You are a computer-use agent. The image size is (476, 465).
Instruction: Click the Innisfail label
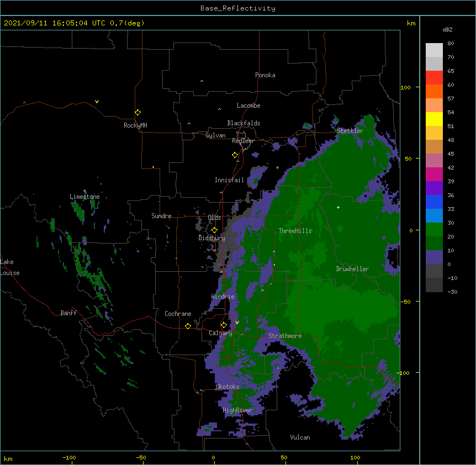click(229, 180)
